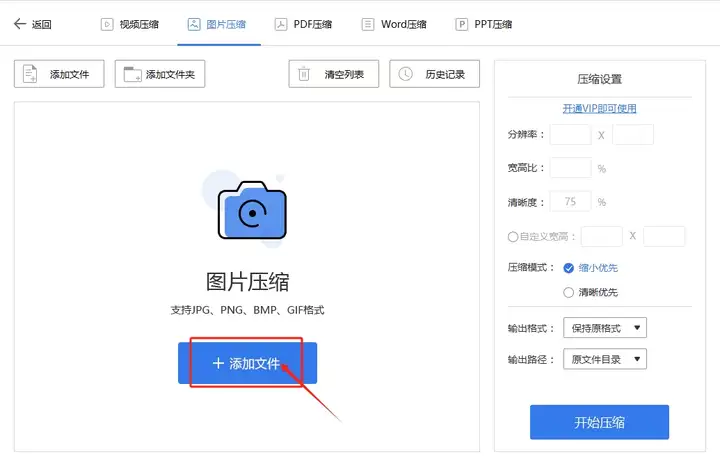Click the 自定义宽高 height input field

(x=664, y=236)
